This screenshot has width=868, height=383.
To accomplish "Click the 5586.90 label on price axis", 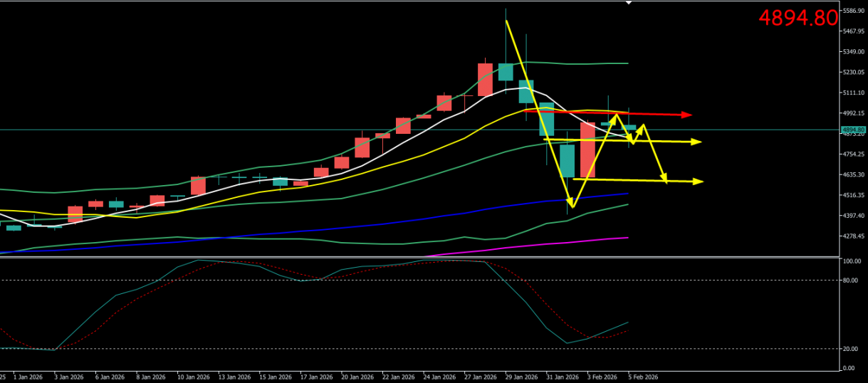I will pos(853,11).
